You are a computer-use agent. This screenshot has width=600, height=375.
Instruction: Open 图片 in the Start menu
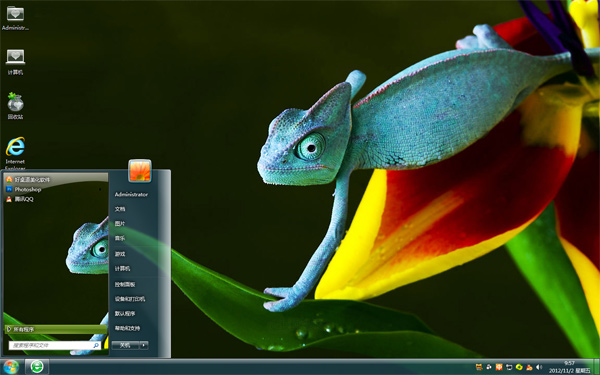click(x=120, y=223)
